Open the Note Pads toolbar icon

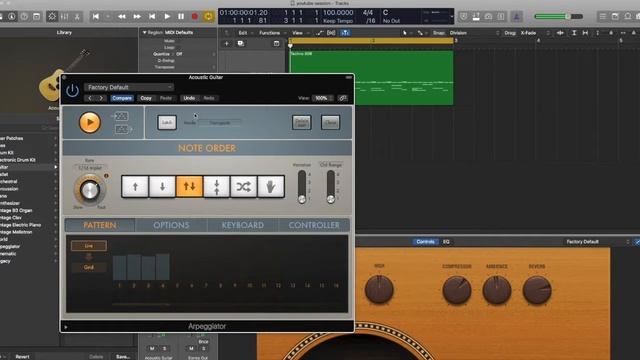(615, 16)
